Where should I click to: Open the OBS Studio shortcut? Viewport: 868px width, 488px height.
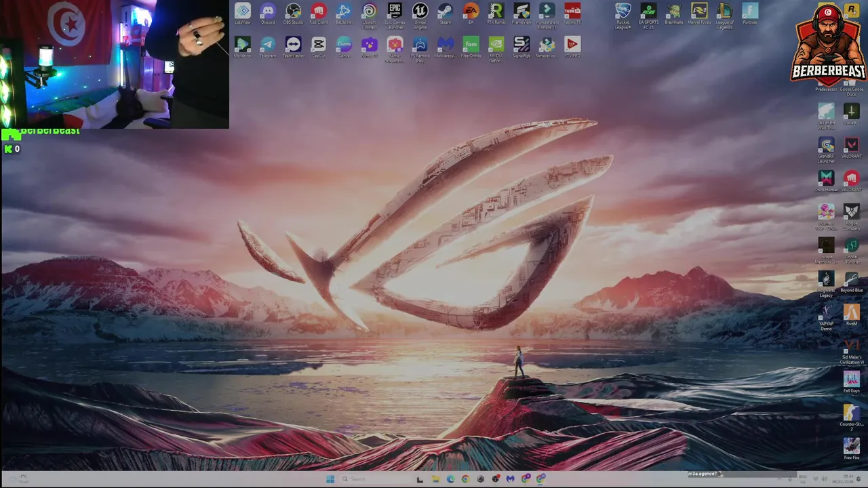coord(293,14)
